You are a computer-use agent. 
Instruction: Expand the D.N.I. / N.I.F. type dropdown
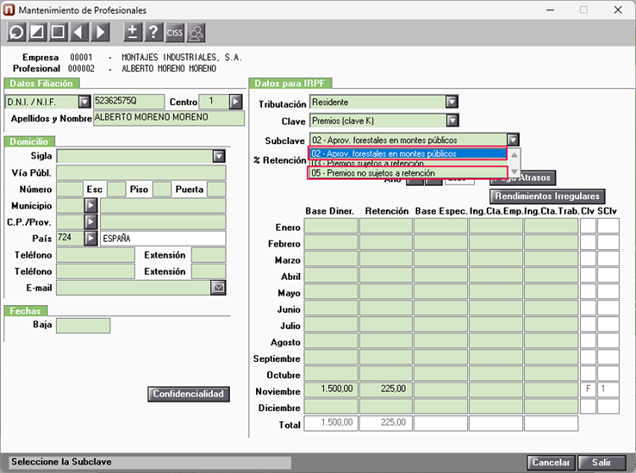point(84,101)
